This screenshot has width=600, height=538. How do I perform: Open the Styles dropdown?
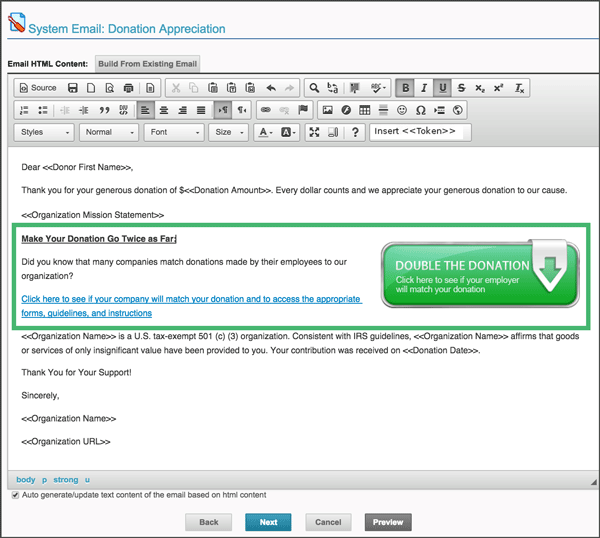pyautogui.click(x=44, y=132)
